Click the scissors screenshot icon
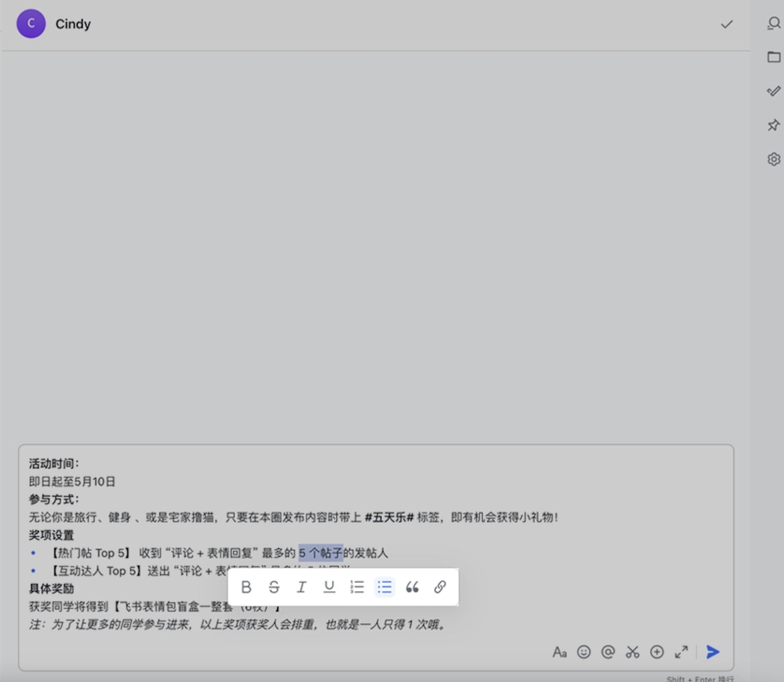Viewport: 784px width, 682px height. tap(632, 652)
